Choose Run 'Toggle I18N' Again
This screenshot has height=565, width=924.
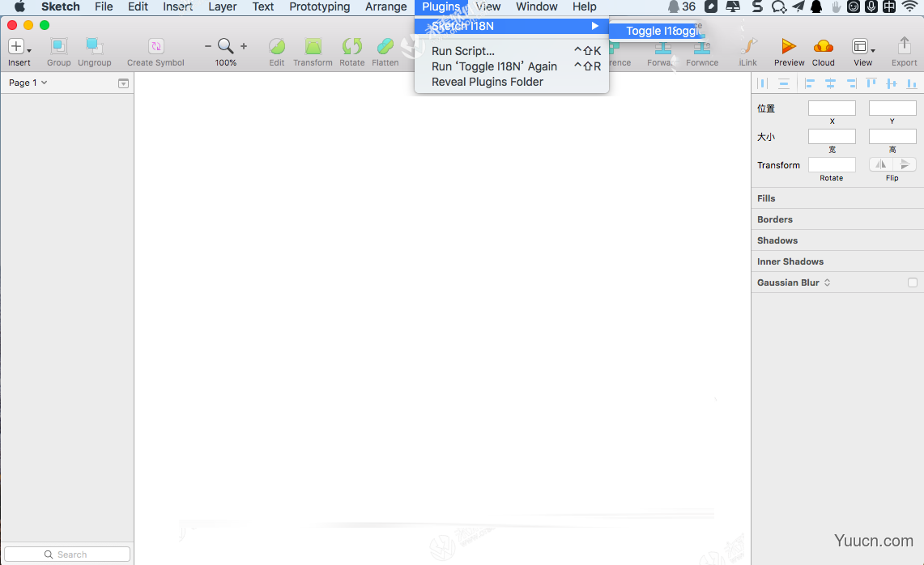tap(512, 66)
